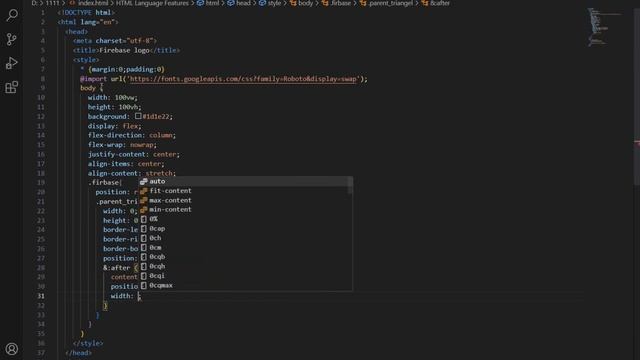Click the '.parent_triangel' breadcrumb item

point(387,3)
